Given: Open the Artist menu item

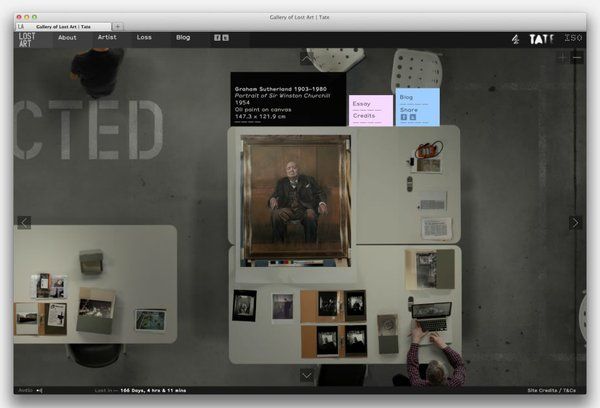Looking at the screenshot, I should click(x=106, y=38).
